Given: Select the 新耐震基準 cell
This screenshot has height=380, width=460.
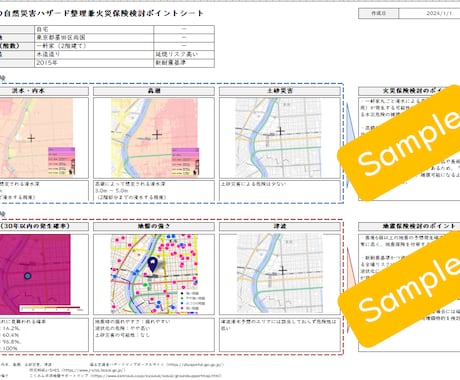Looking at the screenshot, I should point(184,63).
